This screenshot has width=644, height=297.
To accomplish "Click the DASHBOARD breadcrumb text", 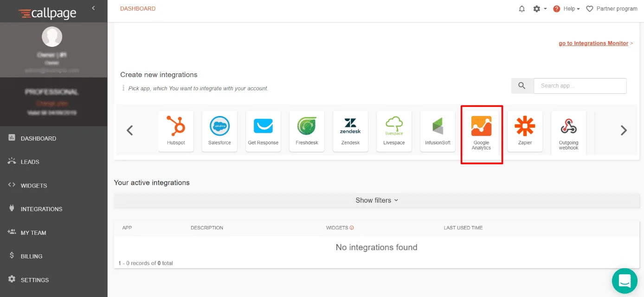I will (138, 9).
